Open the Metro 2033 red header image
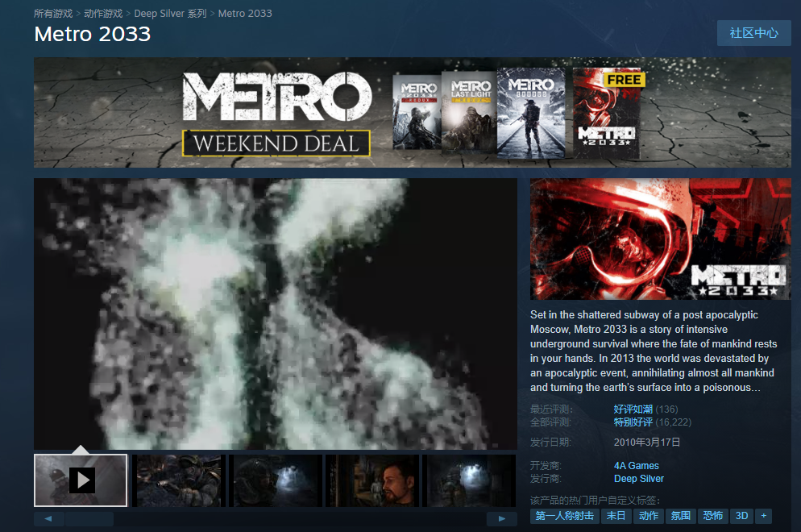The image size is (801, 532). coord(661,239)
